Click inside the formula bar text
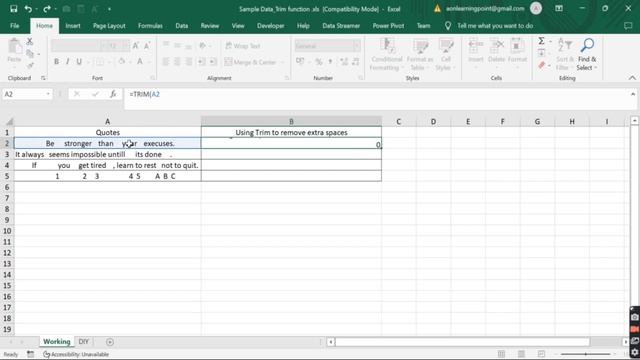640x360 pixels. (144, 94)
